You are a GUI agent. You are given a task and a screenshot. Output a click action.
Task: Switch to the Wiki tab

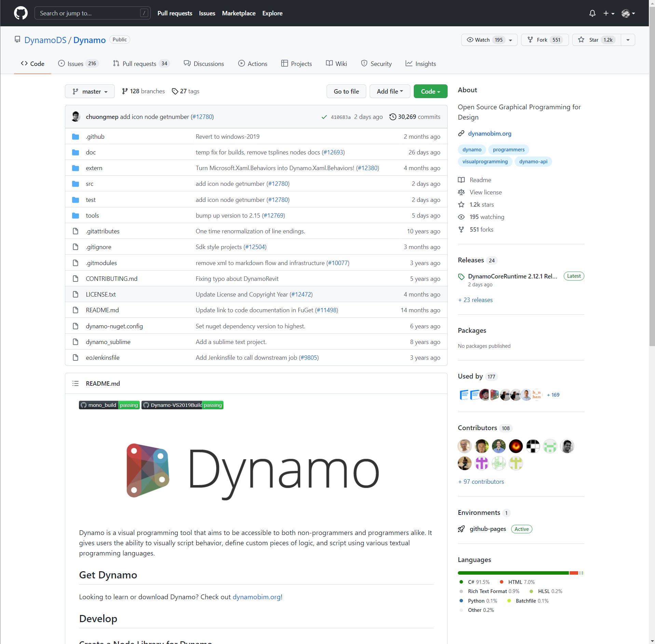point(336,64)
